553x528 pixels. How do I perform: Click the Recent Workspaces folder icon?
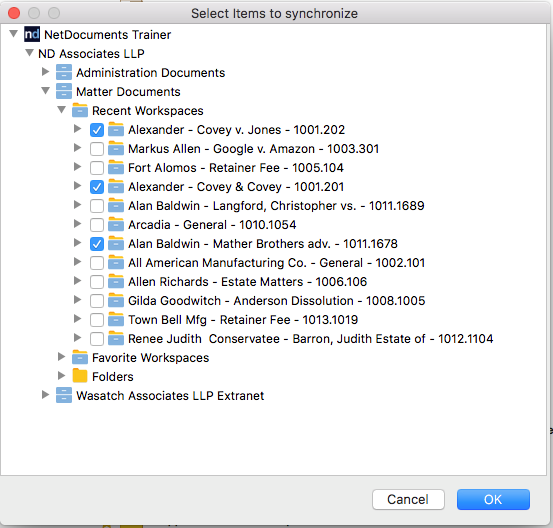pyautogui.click(x=80, y=110)
